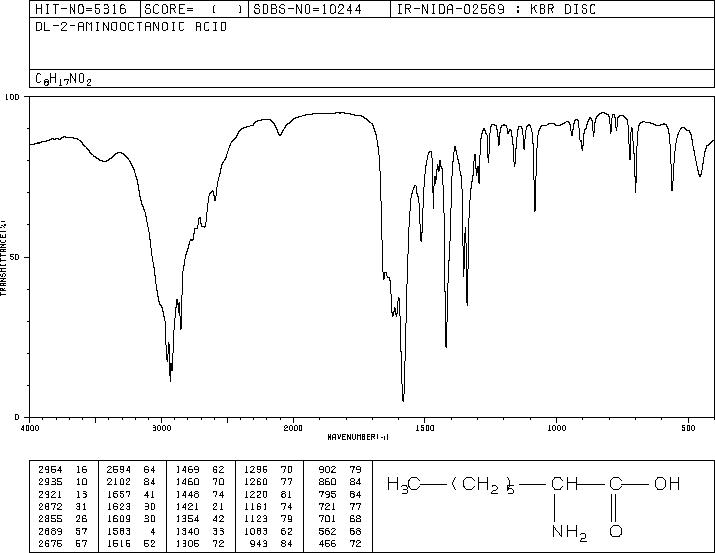Click the 1354 peak entry in table

200,519
